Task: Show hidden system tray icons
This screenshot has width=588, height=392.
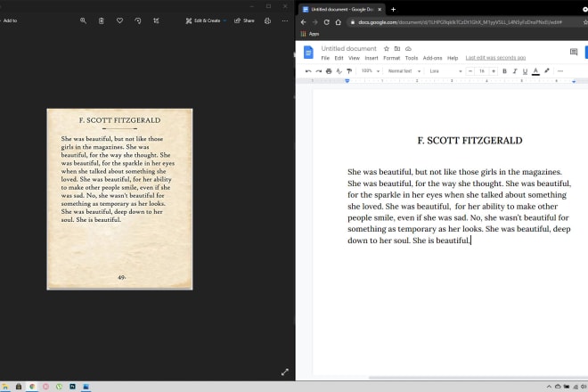Action: (549, 387)
